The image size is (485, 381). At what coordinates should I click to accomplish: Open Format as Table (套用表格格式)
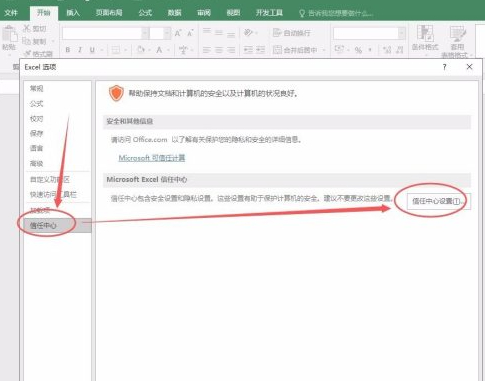pos(458,41)
